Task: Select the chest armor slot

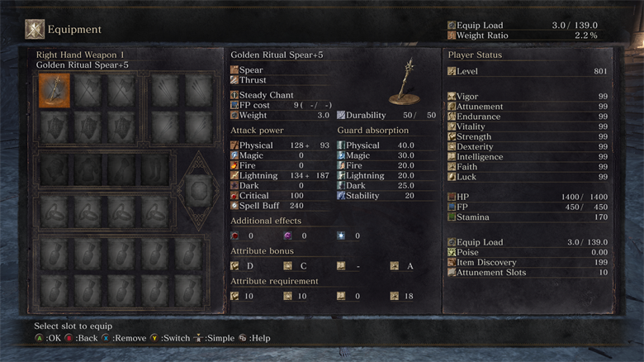Action: coord(88,169)
